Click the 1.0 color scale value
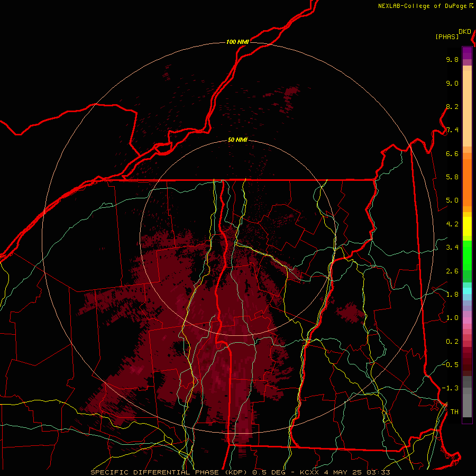Image resolution: width=476 pixels, height=476 pixels. click(452, 318)
